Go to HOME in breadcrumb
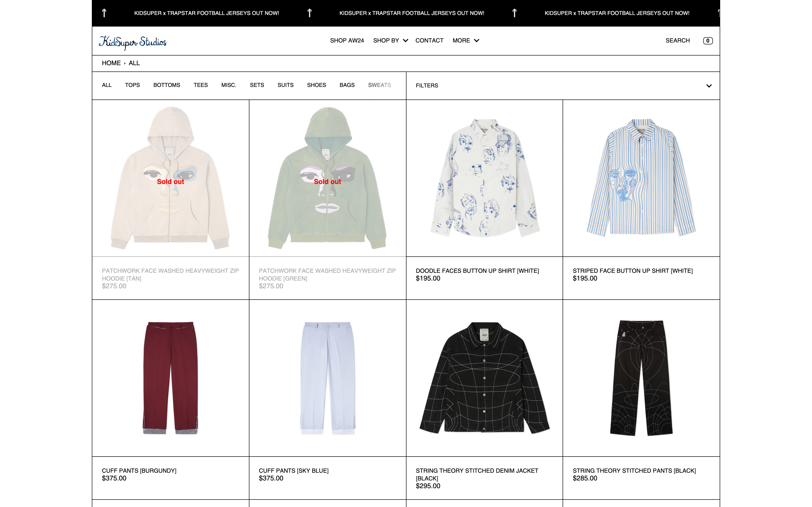The height and width of the screenshot is (507, 812). 111,63
